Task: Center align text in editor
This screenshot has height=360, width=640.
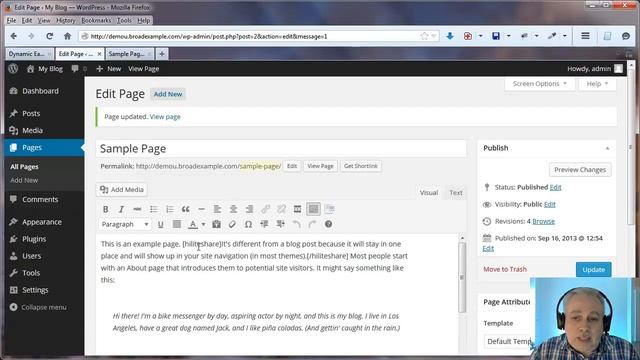Action: tap(233, 209)
